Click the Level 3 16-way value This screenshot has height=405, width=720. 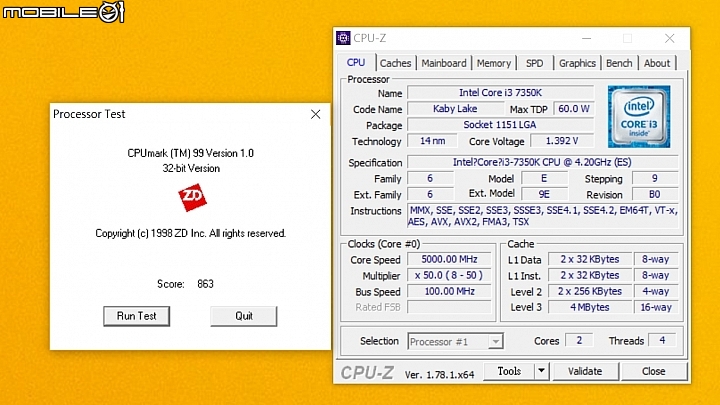point(656,307)
